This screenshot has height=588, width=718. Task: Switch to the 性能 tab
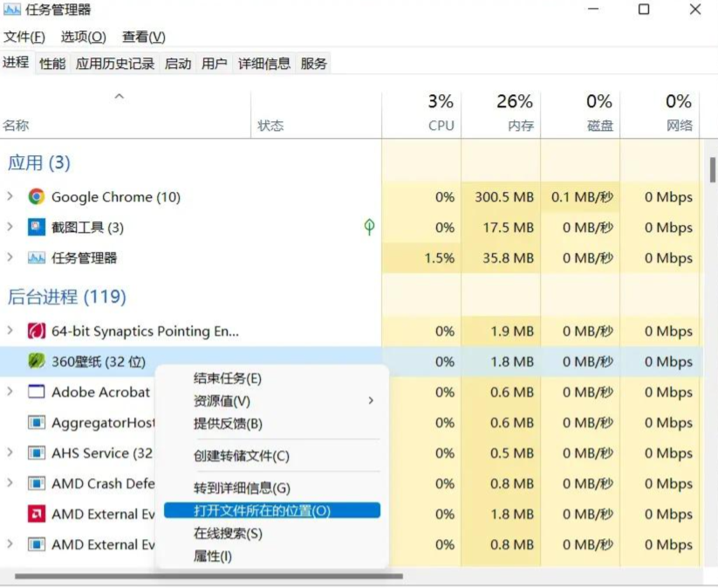[x=52, y=64]
